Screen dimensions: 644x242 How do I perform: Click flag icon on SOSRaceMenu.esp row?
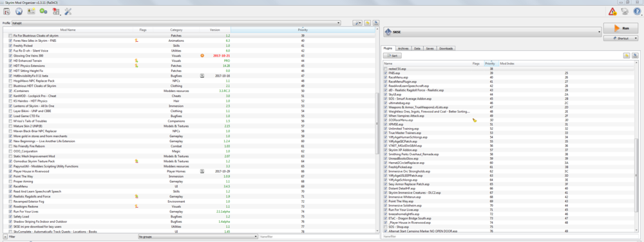475,120
